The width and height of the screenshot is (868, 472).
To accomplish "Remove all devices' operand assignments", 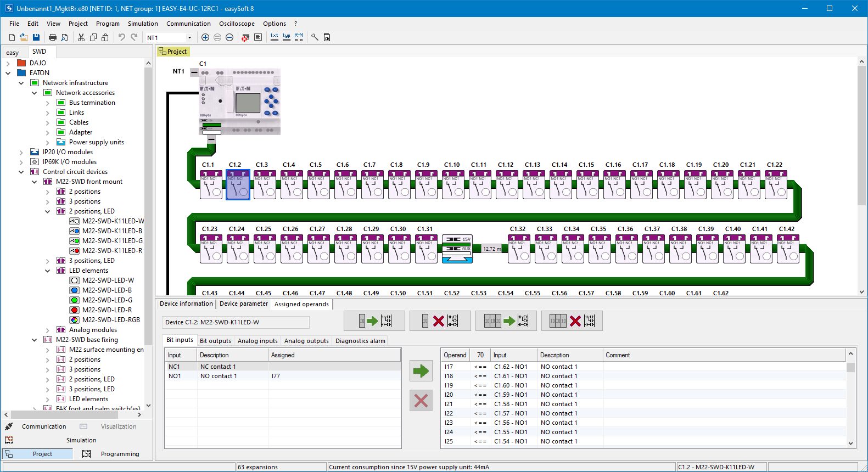I will pyautogui.click(x=572, y=321).
